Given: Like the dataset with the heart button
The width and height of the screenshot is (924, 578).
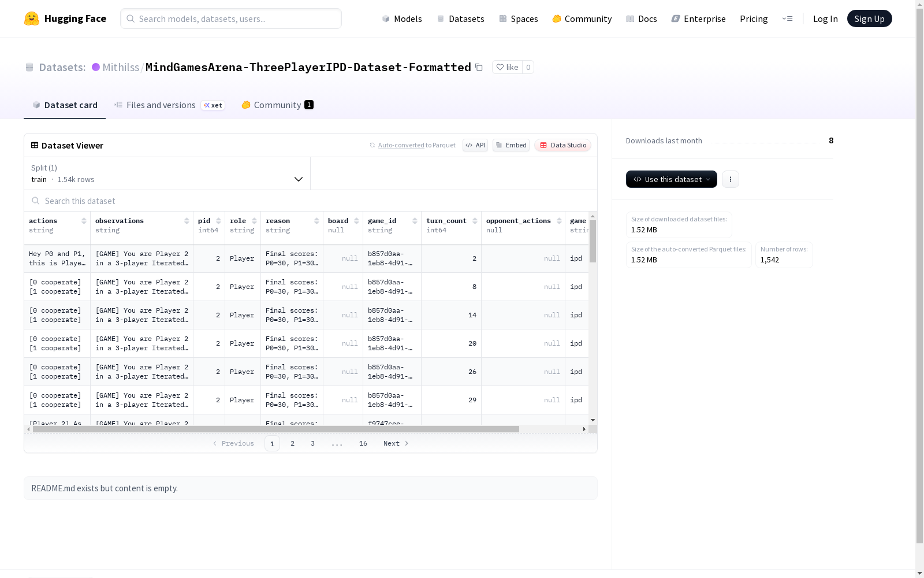Looking at the screenshot, I should point(507,67).
